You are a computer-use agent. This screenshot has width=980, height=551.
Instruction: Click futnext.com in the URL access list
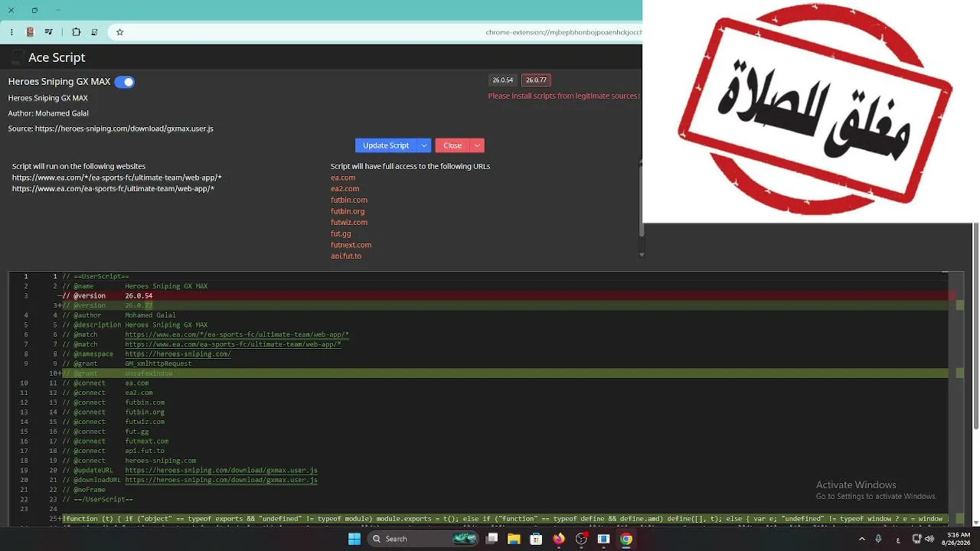coord(351,245)
